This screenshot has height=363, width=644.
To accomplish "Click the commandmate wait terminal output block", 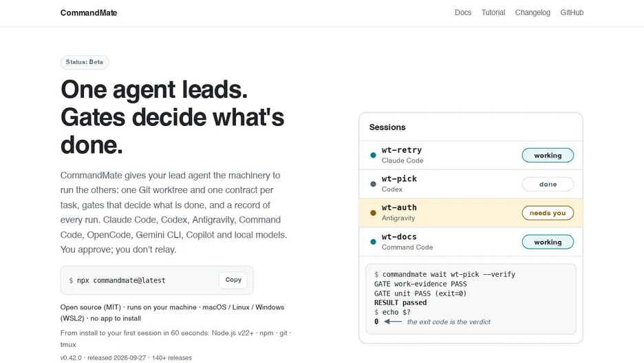I will click(x=471, y=298).
